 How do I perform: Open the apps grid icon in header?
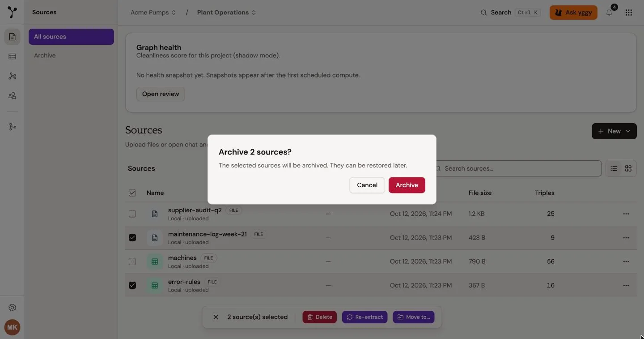(x=629, y=13)
